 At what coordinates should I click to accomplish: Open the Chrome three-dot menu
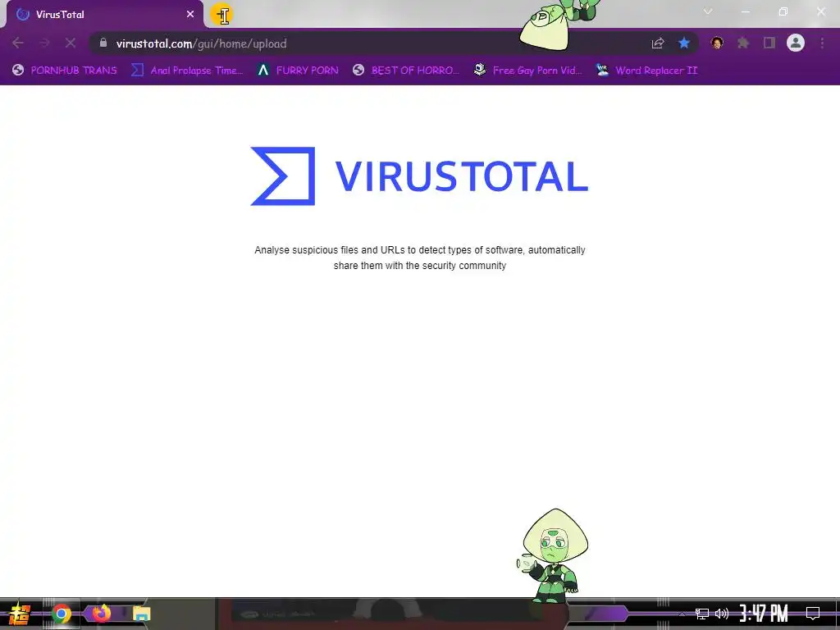tap(822, 43)
